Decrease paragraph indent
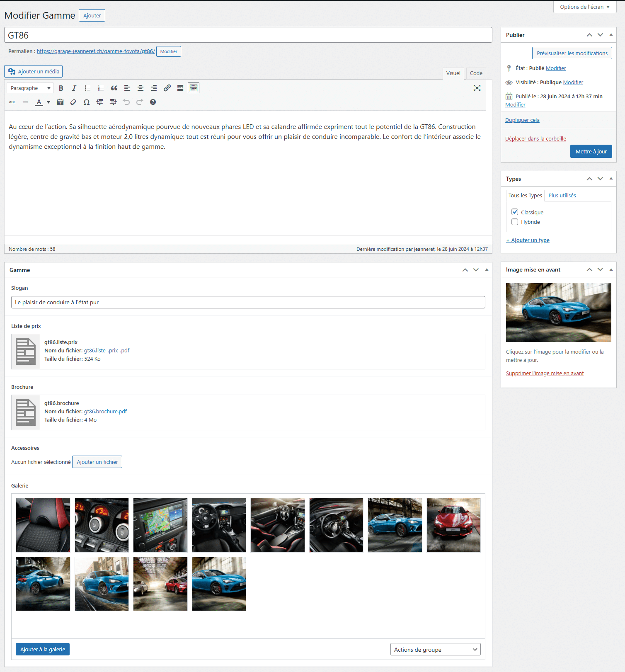The image size is (625, 672). (100, 102)
